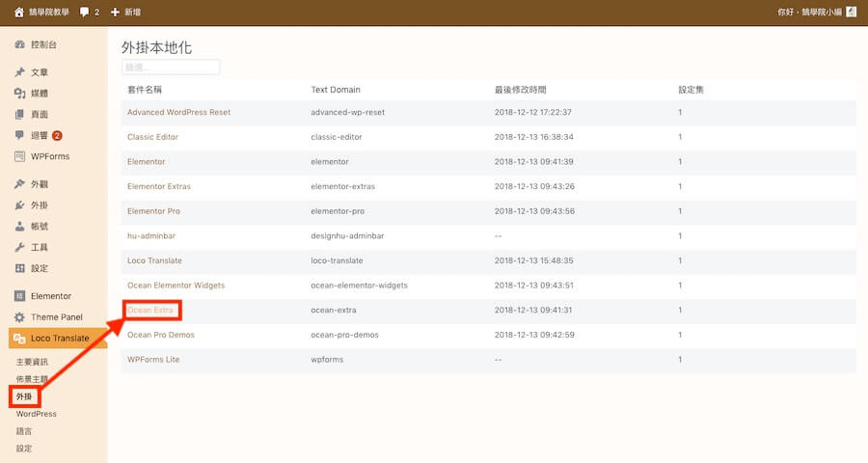This screenshot has width=868, height=463.
Task: Select 外掛 submenu under Loco Translate
Action: (22, 396)
